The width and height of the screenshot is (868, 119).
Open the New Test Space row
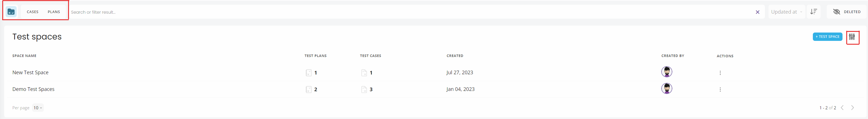tap(30, 72)
